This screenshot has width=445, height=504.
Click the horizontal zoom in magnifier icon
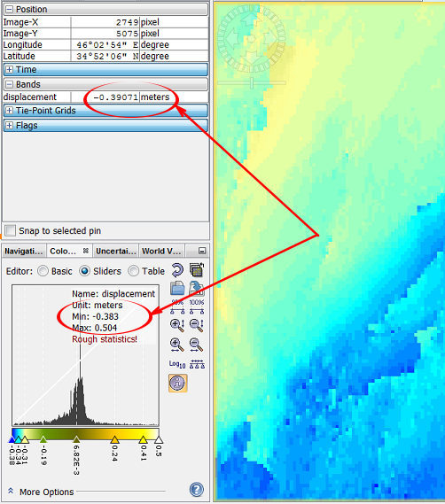tap(177, 345)
